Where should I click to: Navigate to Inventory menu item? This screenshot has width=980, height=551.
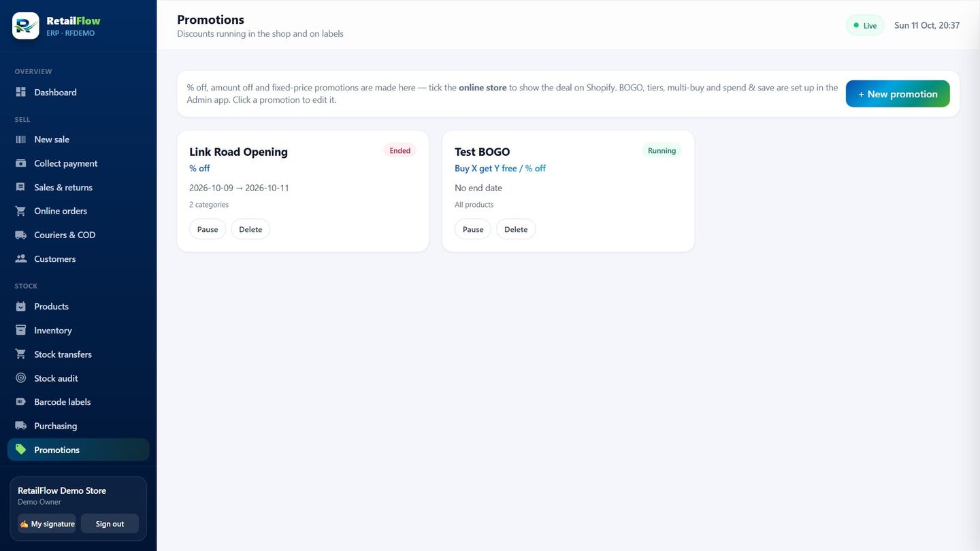[x=78, y=331]
